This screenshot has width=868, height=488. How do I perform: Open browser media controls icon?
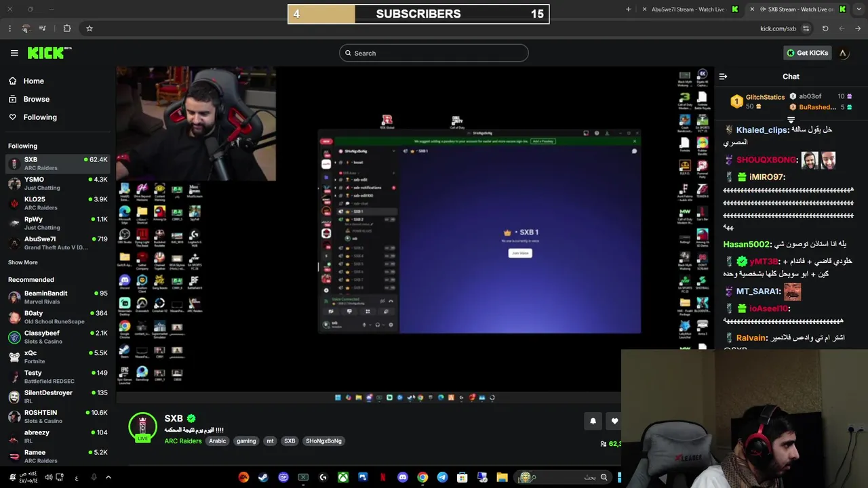(x=43, y=28)
